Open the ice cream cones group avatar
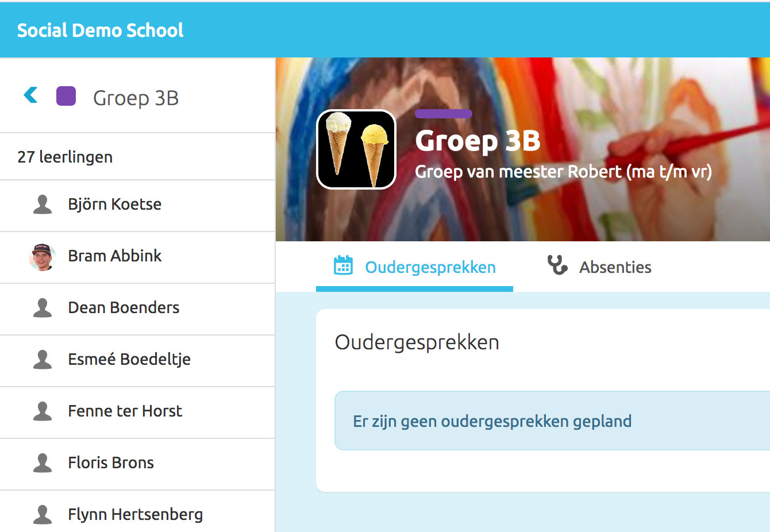Viewport: 770px width, 532px height. [x=356, y=149]
